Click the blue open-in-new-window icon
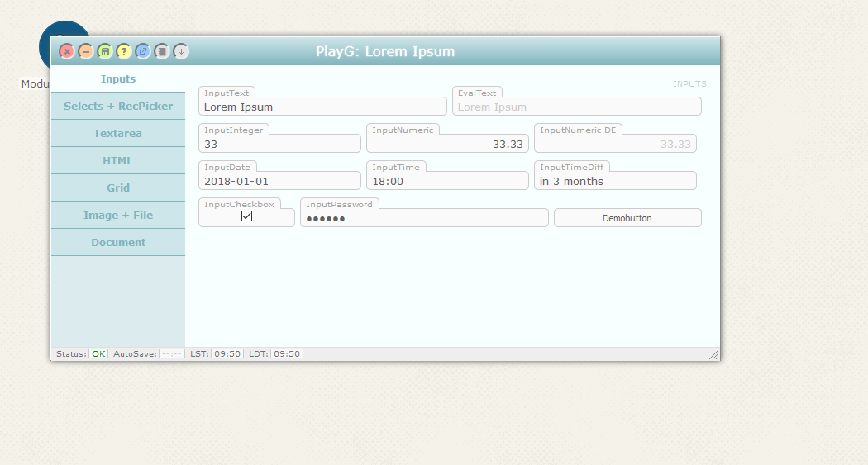The width and height of the screenshot is (868, 465). pos(143,51)
